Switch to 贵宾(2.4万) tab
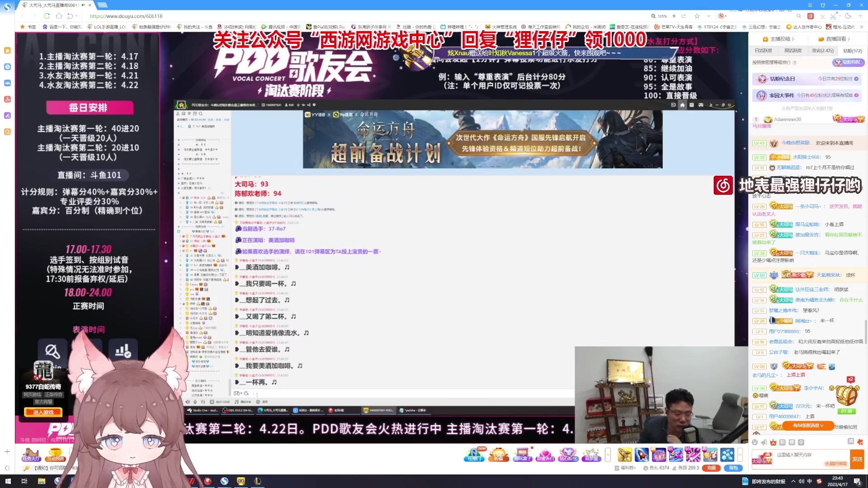This screenshot has height=488, width=868. click(x=822, y=51)
